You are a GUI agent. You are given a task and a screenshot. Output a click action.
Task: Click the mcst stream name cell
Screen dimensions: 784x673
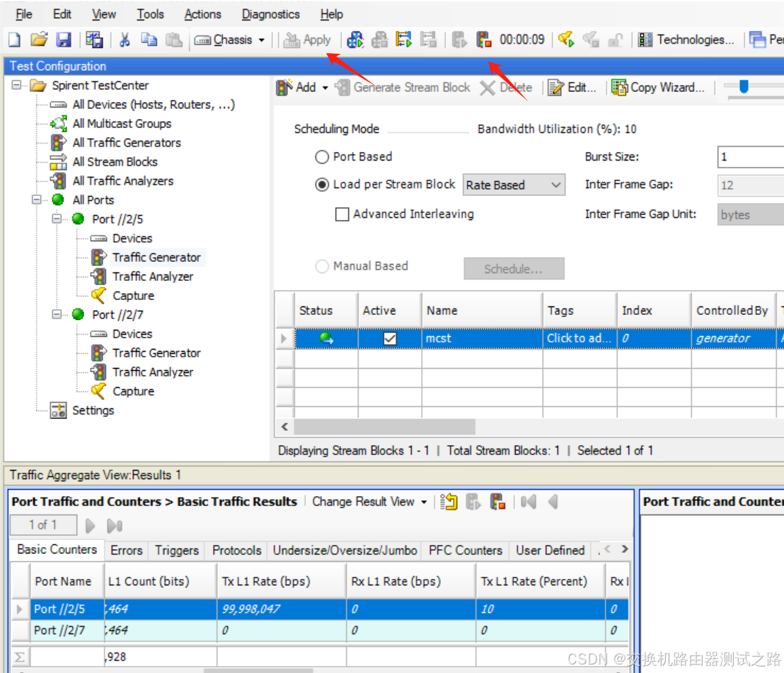[482, 338]
